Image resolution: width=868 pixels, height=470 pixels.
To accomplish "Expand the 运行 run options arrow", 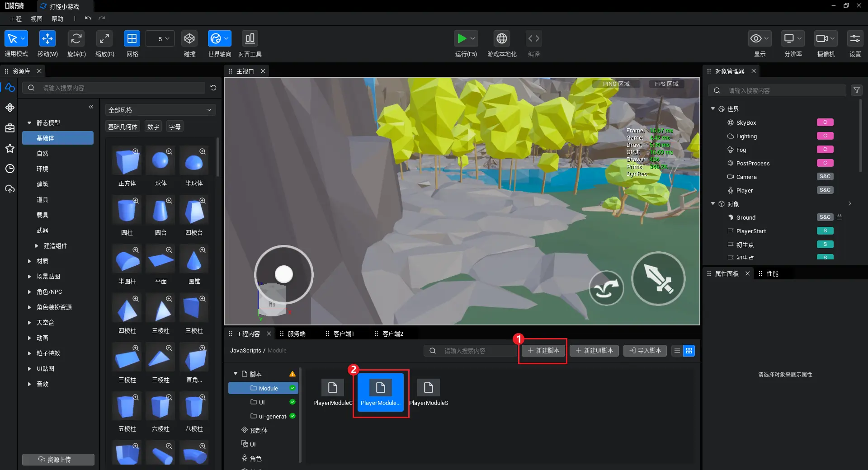I will tap(473, 38).
